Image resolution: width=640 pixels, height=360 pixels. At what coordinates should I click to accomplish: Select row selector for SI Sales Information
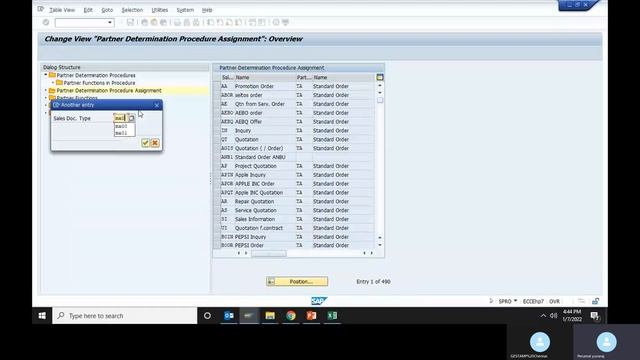click(217, 219)
